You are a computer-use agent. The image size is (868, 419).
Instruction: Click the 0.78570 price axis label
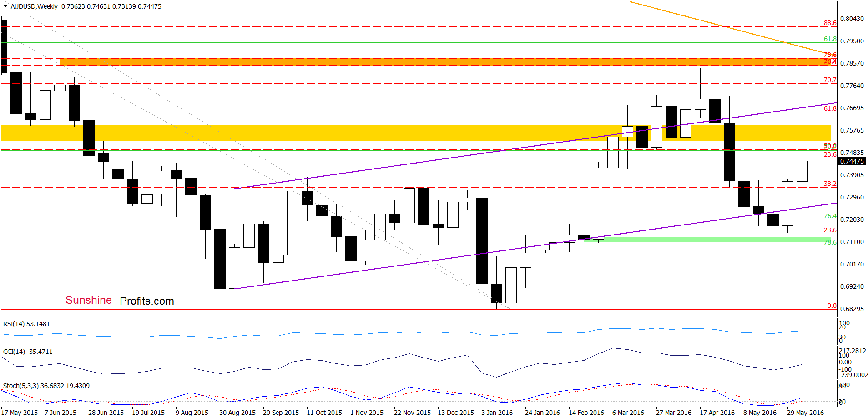coord(852,63)
